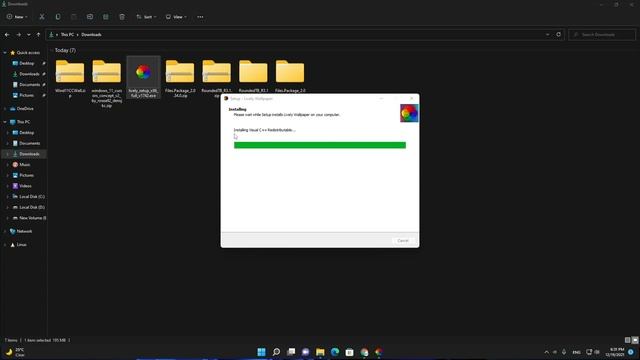Open Task View on the taskbar
640x360 pixels.
coord(291,352)
